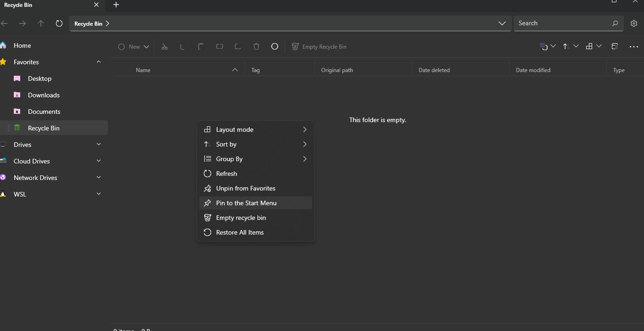
Task: Open the See More ellipsis menu
Action: 634,46
